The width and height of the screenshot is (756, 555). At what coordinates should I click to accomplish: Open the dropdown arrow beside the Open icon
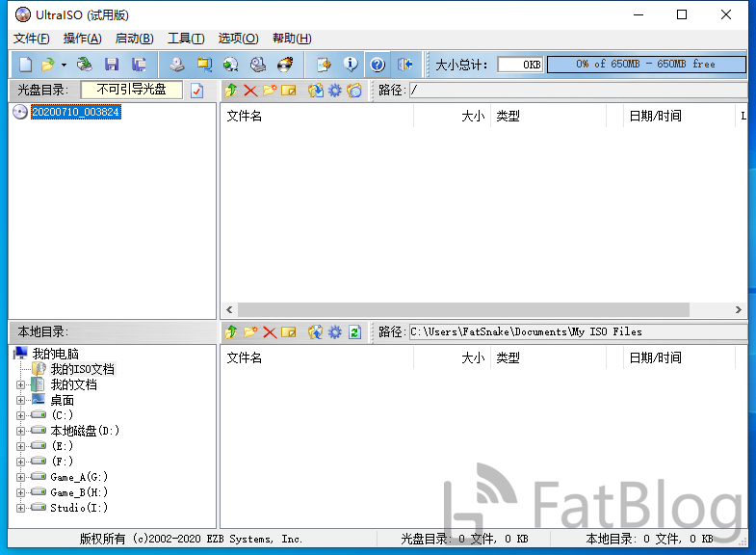64,65
